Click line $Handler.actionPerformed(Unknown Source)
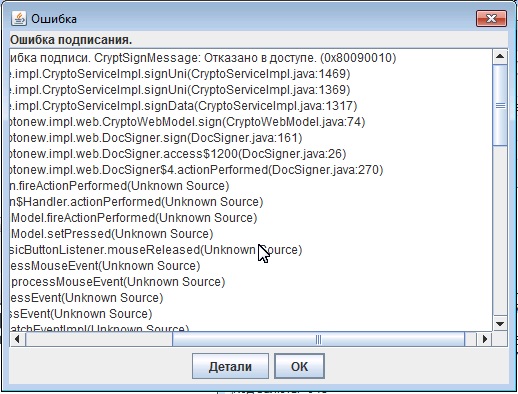The height and width of the screenshot is (394, 518). 137,202
